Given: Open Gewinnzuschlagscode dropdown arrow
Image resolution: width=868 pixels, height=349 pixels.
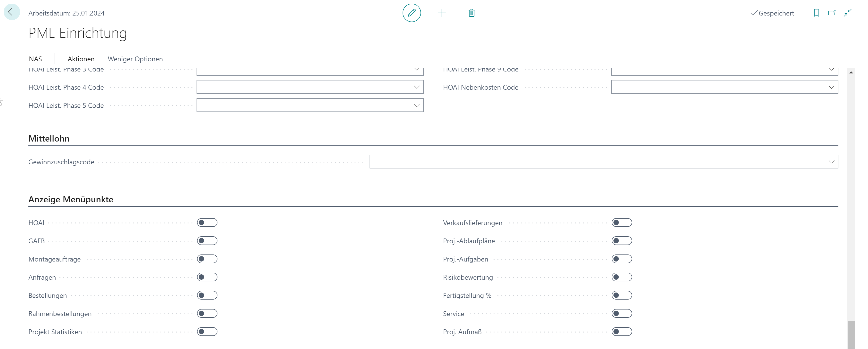Looking at the screenshot, I should point(831,162).
